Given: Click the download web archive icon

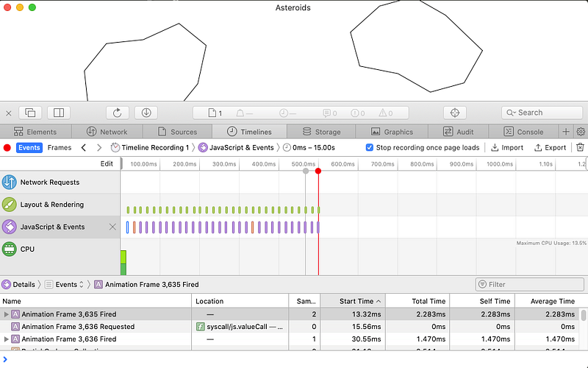Looking at the screenshot, I should 146,113.
